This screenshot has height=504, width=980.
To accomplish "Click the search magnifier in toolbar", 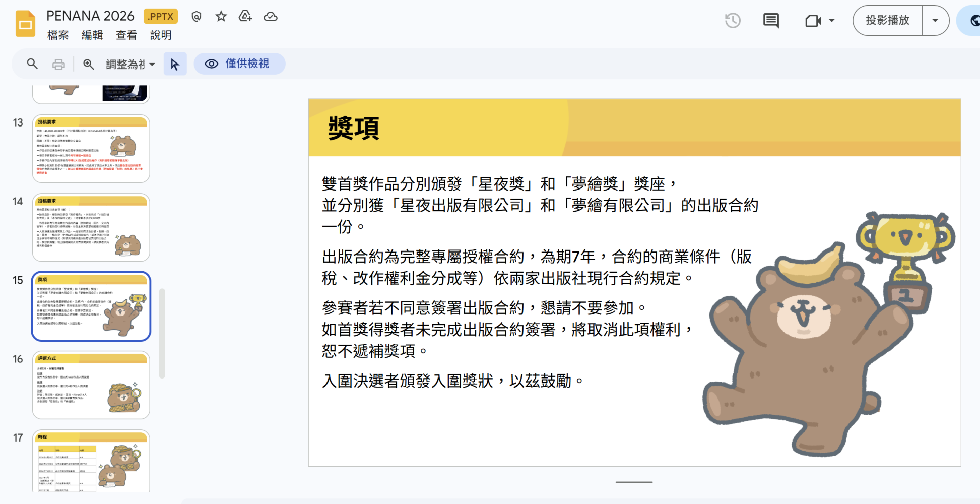I will (x=32, y=64).
